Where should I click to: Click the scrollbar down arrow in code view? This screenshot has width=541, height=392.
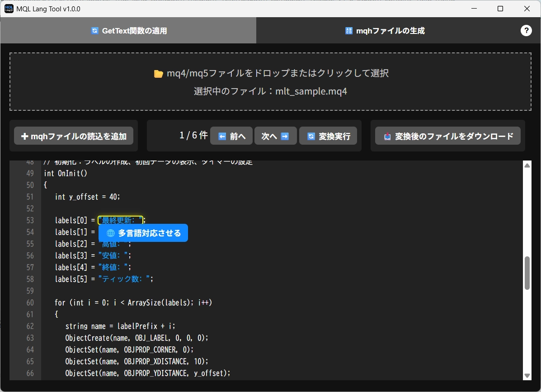click(x=527, y=375)
